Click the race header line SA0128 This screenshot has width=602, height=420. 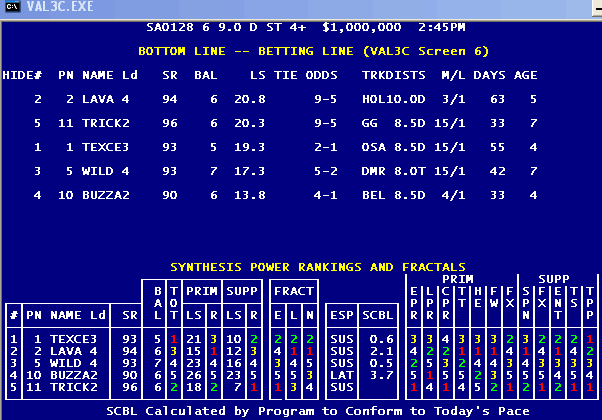(x=306, y=27)
